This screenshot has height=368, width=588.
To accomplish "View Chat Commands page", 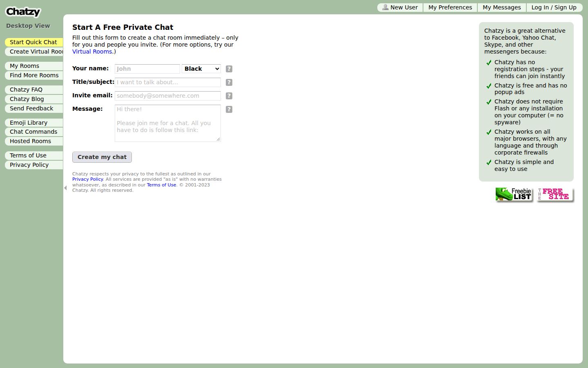I will pos(34,132).
